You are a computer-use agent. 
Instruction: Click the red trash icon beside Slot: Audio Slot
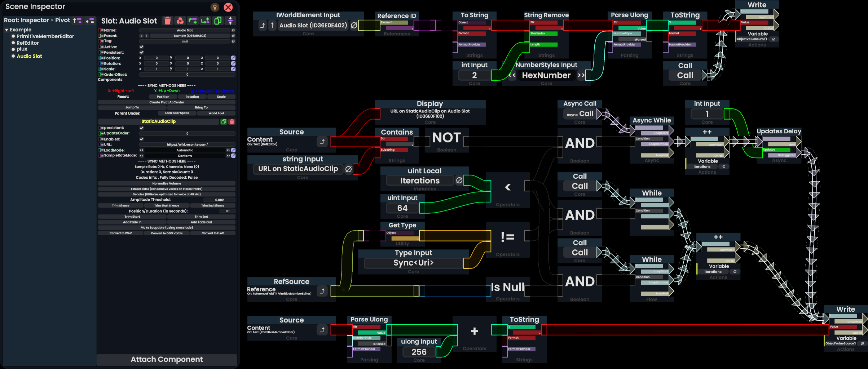(168, 21)
